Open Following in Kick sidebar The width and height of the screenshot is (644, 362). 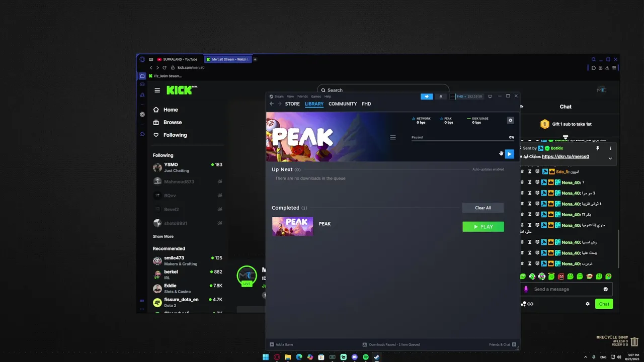[x=170, y=135]
